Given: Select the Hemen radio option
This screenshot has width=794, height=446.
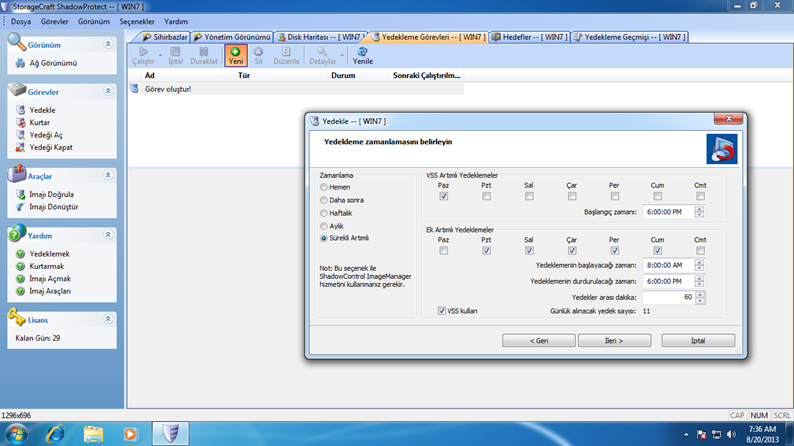Looking at the screenshot, I should [x=324, y=187].
